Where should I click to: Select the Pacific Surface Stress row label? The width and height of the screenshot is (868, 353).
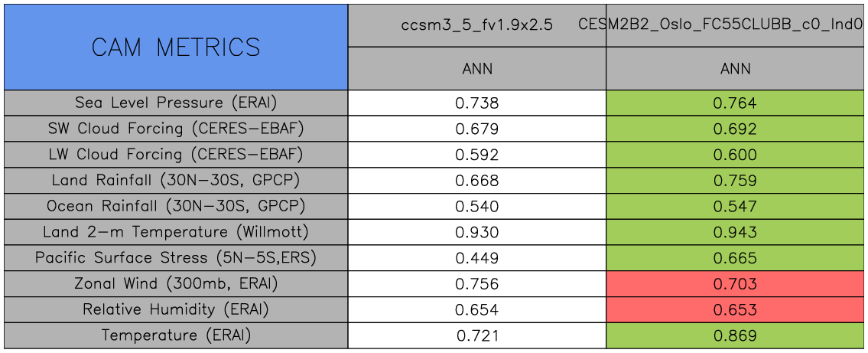coord(176,258)
